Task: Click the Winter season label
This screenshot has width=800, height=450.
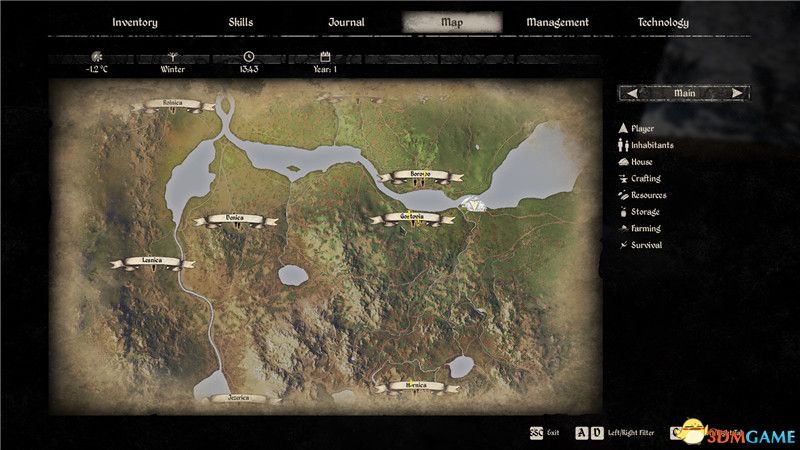Action: pos(172,69)
